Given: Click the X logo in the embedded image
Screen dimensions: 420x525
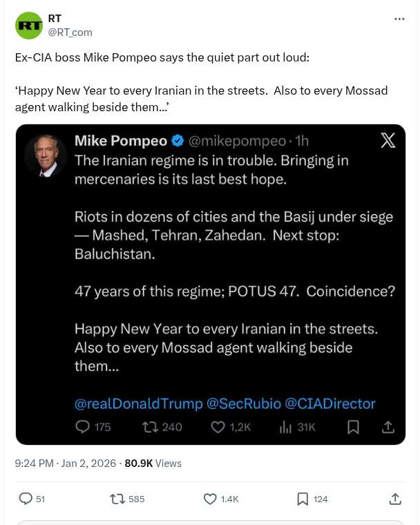Looking at the screenshot, I should (x=388, y=140).
